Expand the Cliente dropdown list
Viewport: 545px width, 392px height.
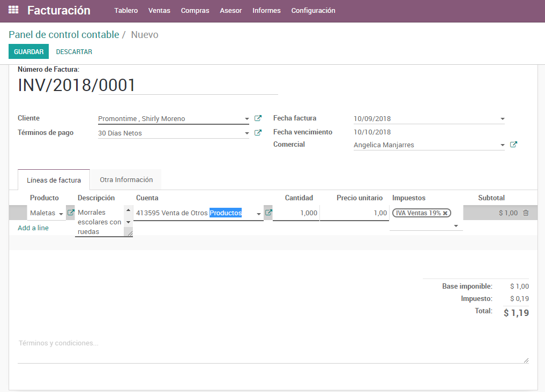click(247, 118)
